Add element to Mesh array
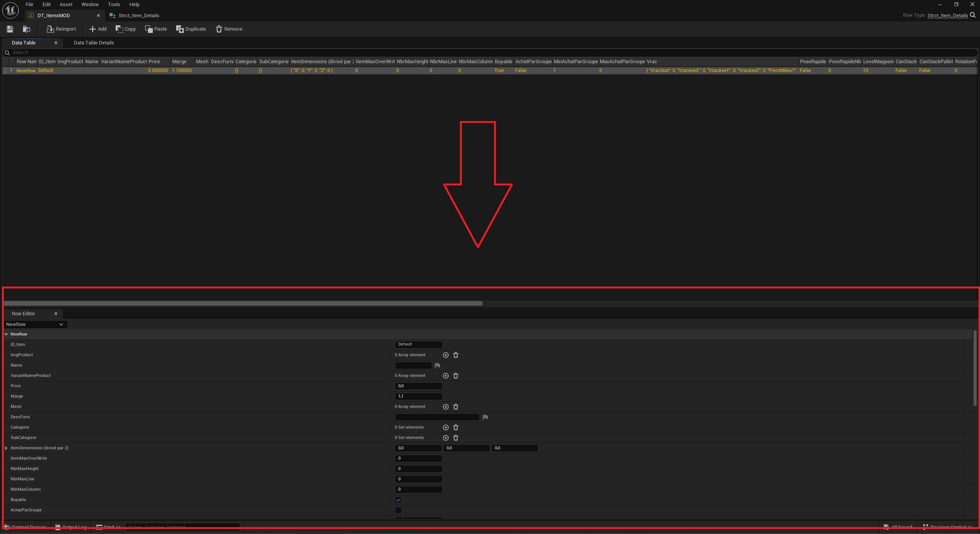The width and height of the screenshot is (980, 534). 446,407
